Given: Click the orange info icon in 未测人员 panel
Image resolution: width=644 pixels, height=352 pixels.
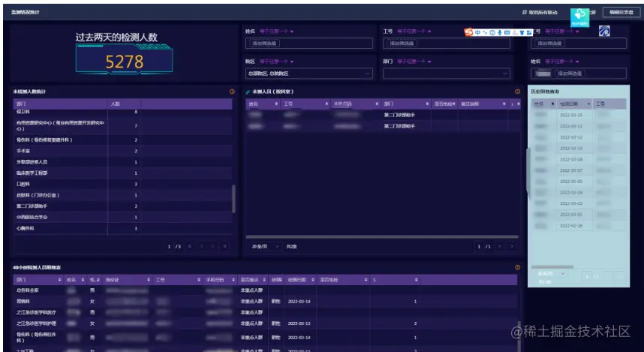Looking at the screenshot, I should [517, 92].
